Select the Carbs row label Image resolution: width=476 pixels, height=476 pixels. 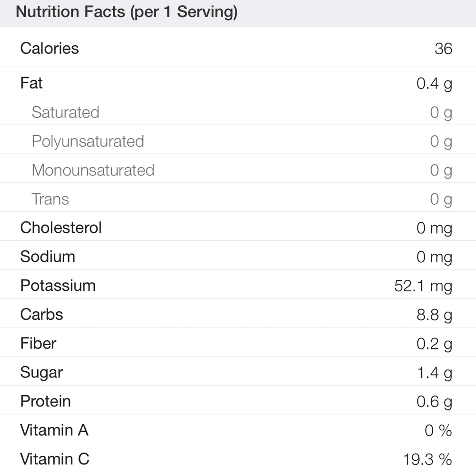tap(41, 315)
